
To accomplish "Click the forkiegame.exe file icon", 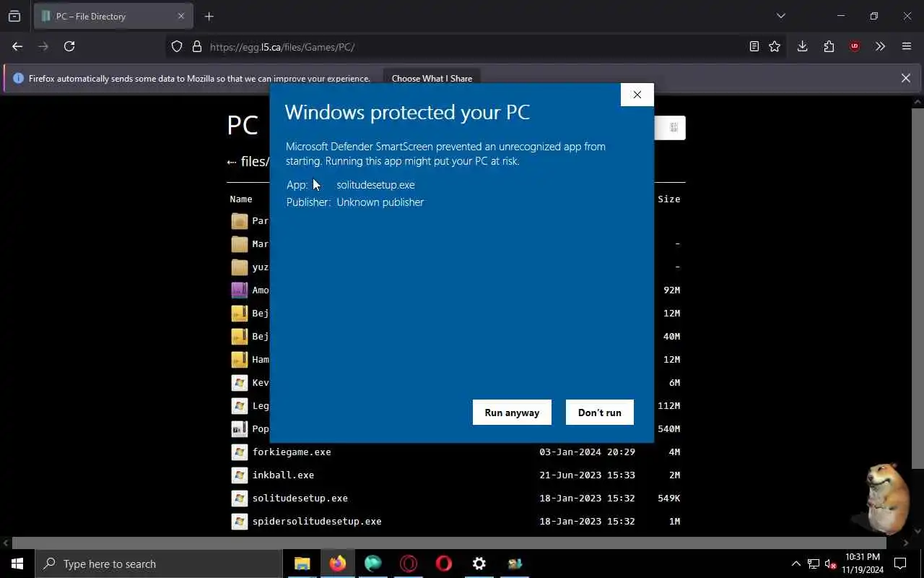I will pyautogui.click(x=240, y=452).
